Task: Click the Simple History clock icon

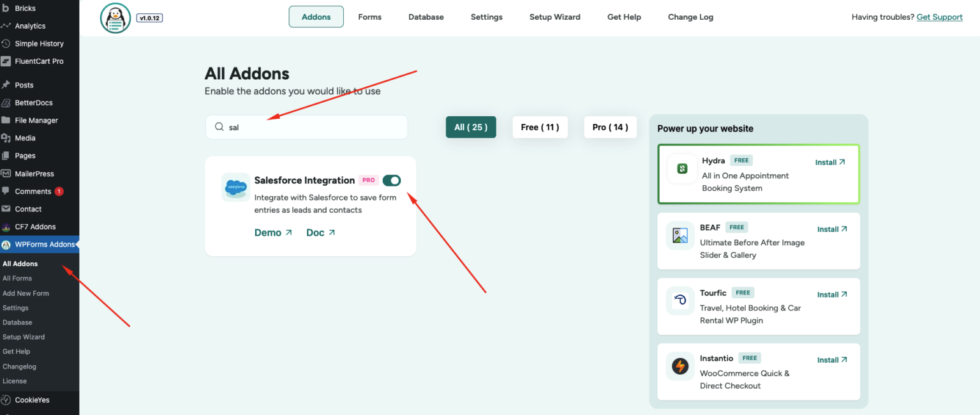Action: [6, 43]
